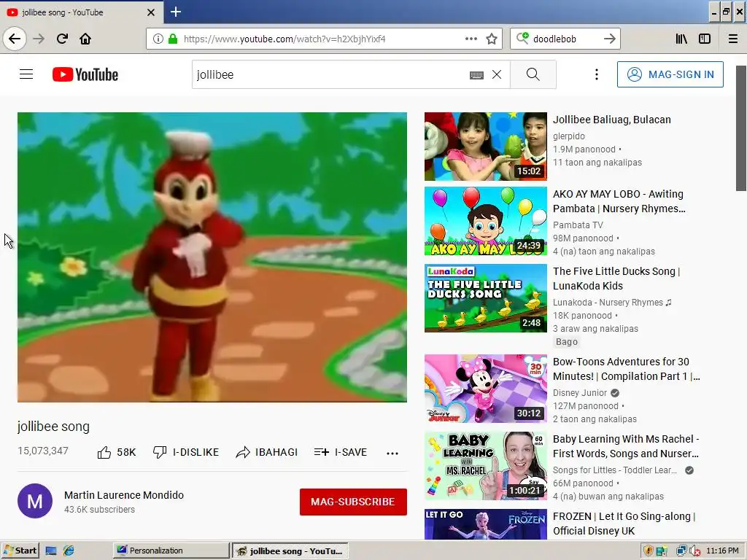Open the taskbar clock 11:16 PM
The height and width of the screenshot is (560, 747).
point(722,551)
